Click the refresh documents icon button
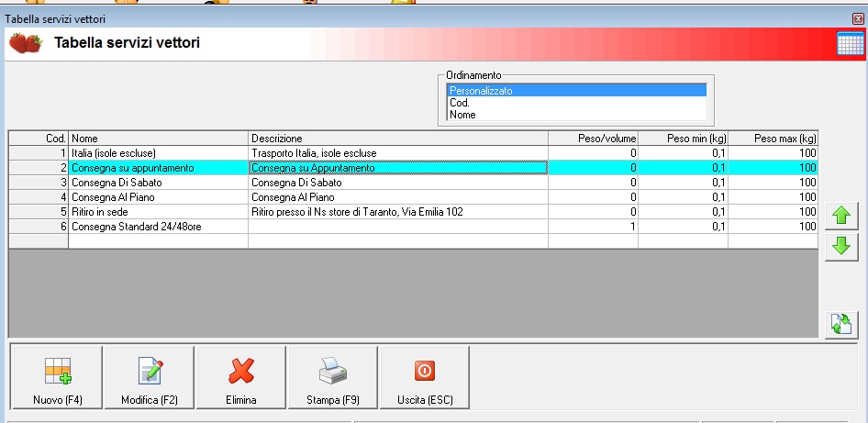868x423 pixels. [841, 325]
